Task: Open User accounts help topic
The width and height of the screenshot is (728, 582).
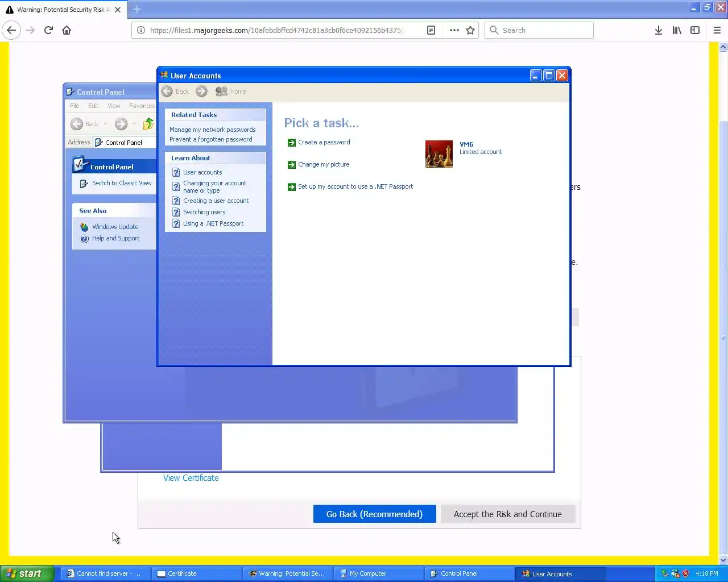Action: [202, 172]
